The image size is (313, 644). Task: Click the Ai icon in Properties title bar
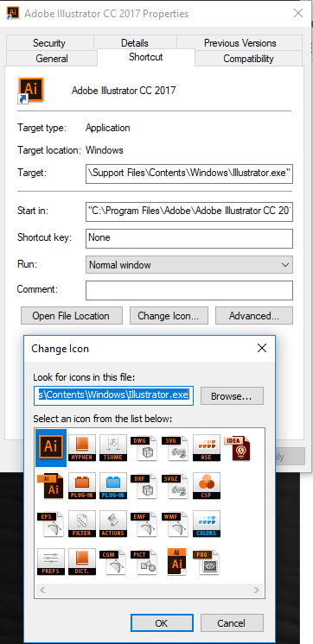[12, 13]
